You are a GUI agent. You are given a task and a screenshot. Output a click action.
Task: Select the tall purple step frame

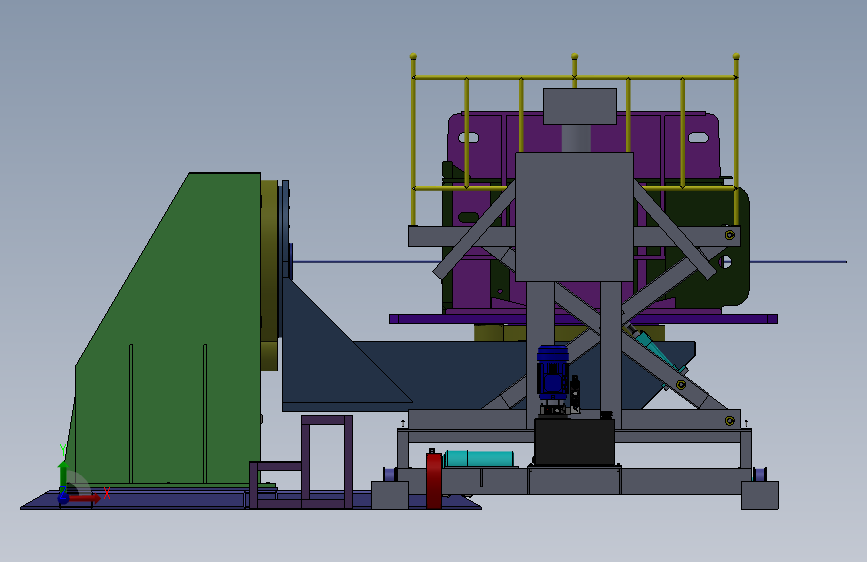tap(327, 462)
